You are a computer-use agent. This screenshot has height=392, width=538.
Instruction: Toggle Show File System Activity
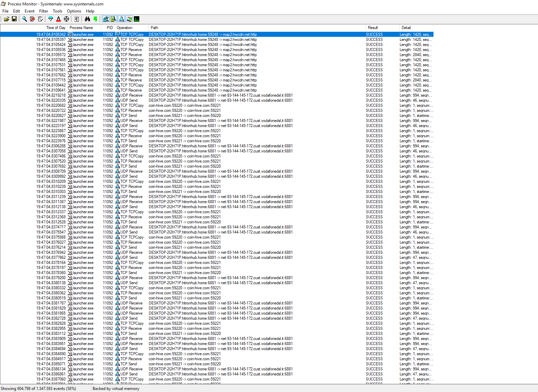(x=114, y=19)
